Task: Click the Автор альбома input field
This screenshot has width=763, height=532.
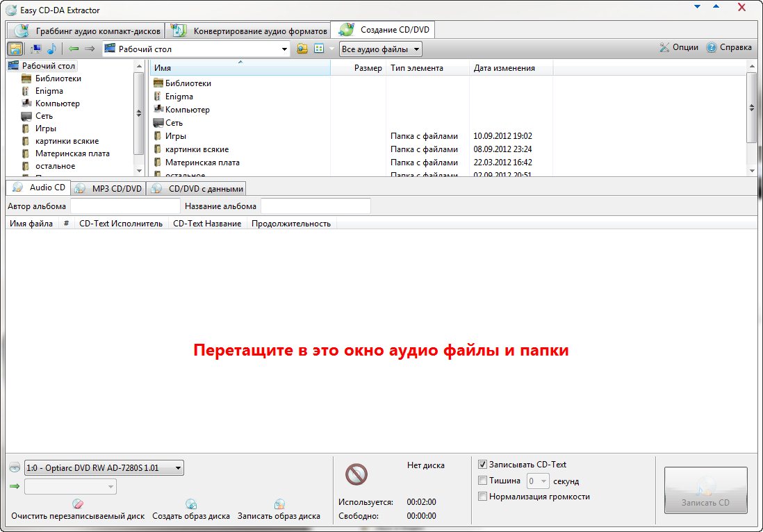Action: [x=126, y=206]
